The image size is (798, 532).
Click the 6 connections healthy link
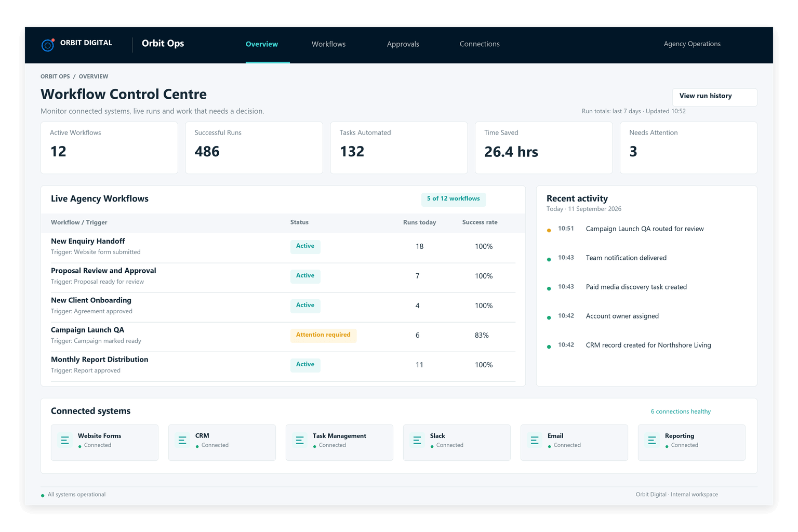[681, 411]
